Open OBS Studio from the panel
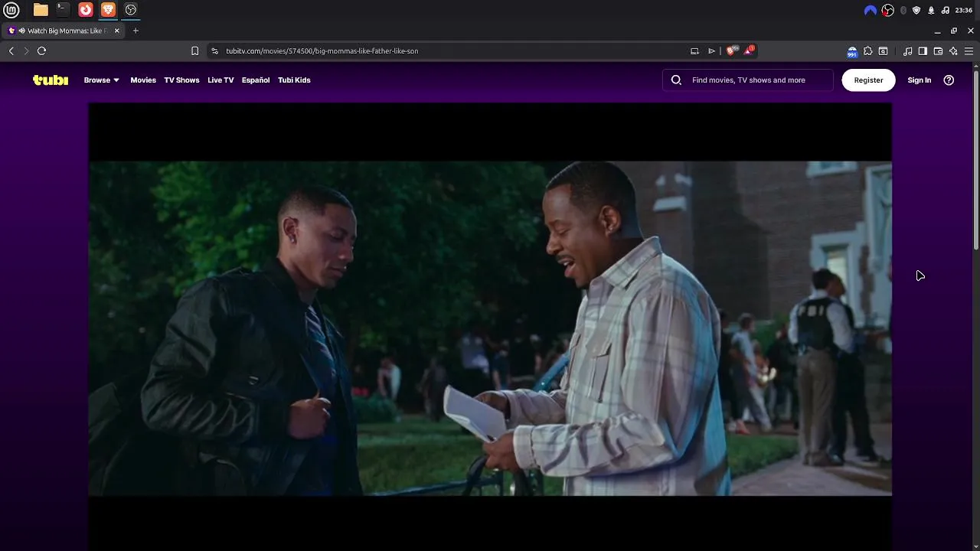Screen dimensions: 980x551 click(131, 10)
